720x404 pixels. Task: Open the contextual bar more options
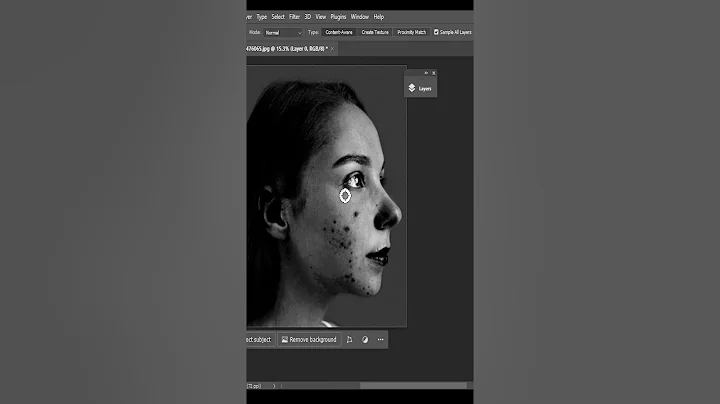380,340
